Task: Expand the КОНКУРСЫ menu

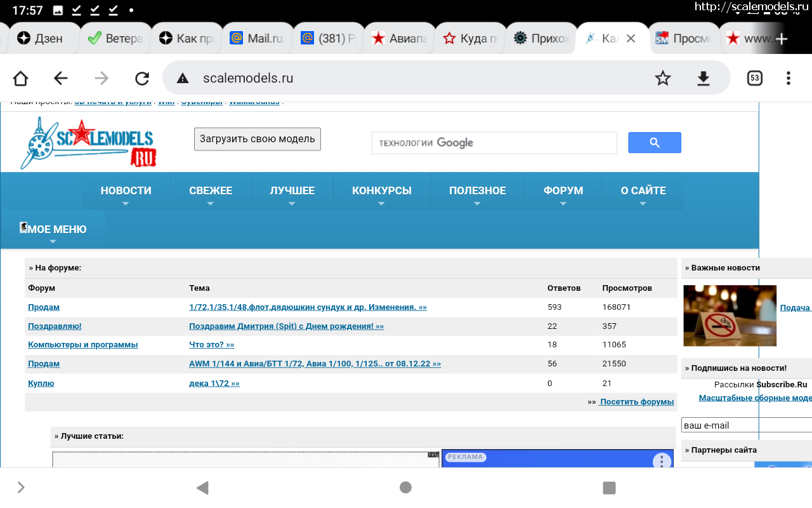Action: click(x=382, y=191)
